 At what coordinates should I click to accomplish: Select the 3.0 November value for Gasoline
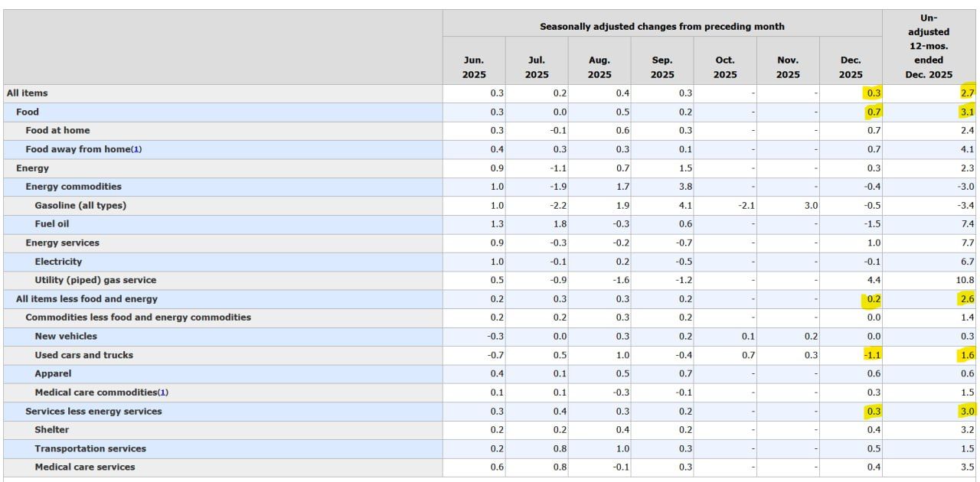click(810, 205)
